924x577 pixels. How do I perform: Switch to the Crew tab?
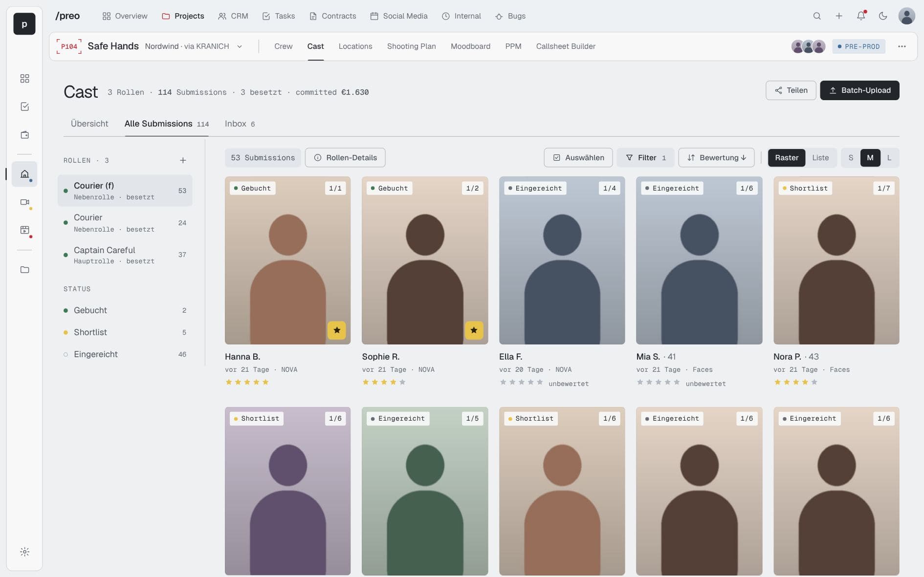coord(284,46)
